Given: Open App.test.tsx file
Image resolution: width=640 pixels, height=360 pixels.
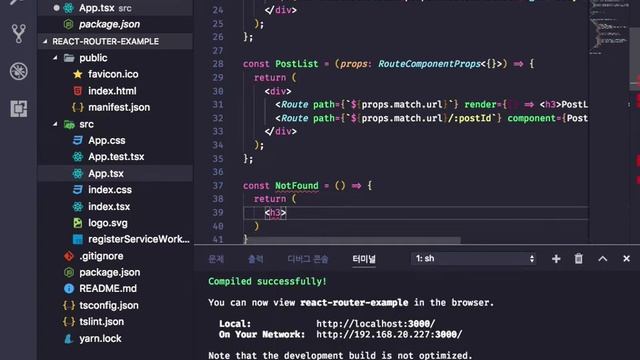Looking at the screenshot, I should 116,157.
